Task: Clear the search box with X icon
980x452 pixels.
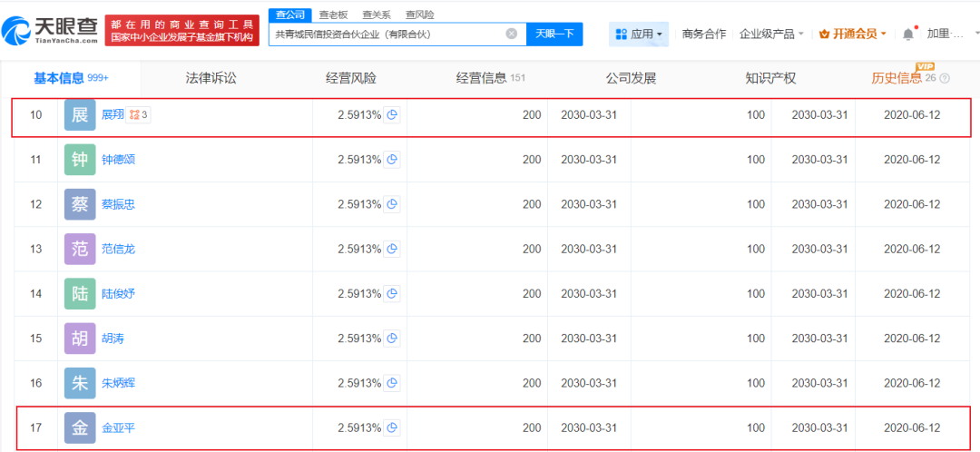Action: (x=511, y=34)
